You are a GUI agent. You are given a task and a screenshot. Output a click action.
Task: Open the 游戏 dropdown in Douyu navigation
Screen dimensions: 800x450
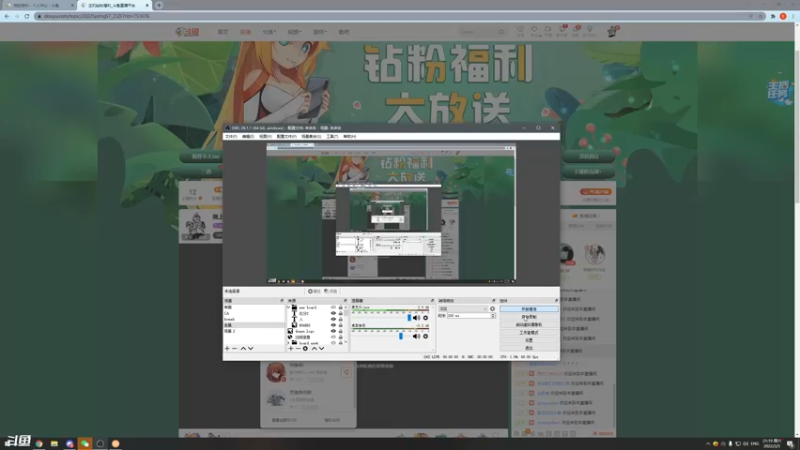pos(319,32)
